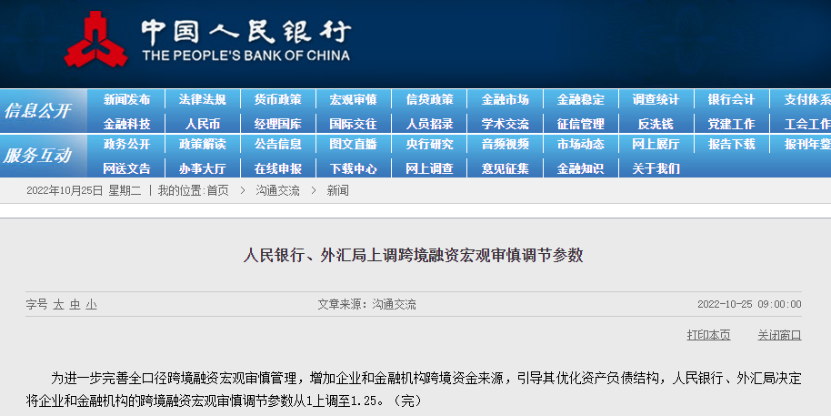Open the 金融市场 menu item
Screen dimensions: 831x416
(x=505, y=100)
